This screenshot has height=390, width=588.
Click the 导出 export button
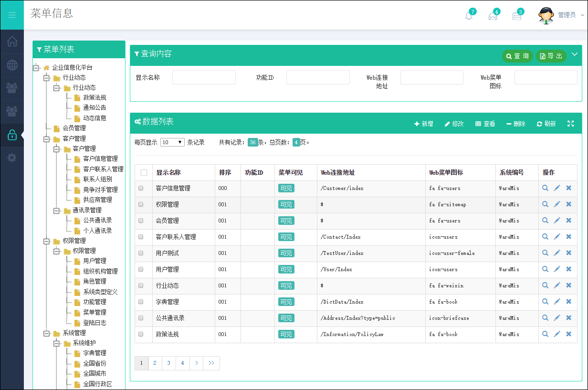tap(551, 56)
